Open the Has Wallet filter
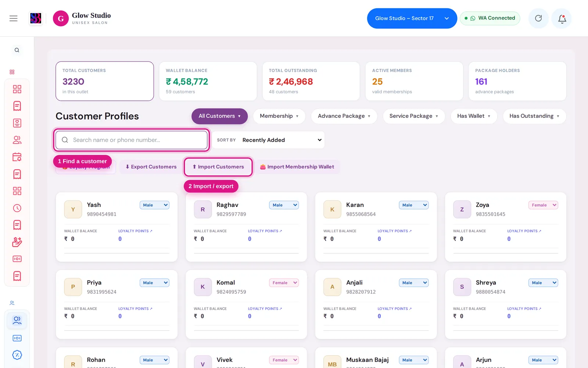This screenshot has height=368, width=588. point(474,116)
